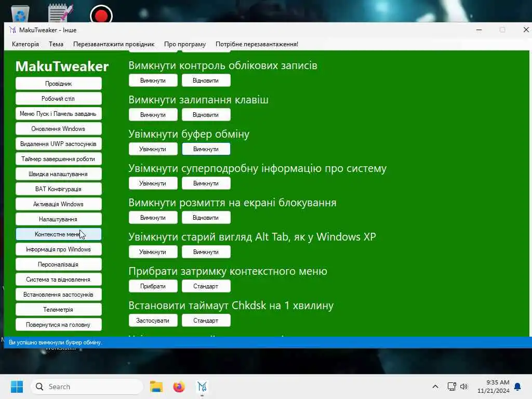This screenshot has width=532, height=399.
Task: Click Вимкнути for old Alt Tab view
Action: 206,252
